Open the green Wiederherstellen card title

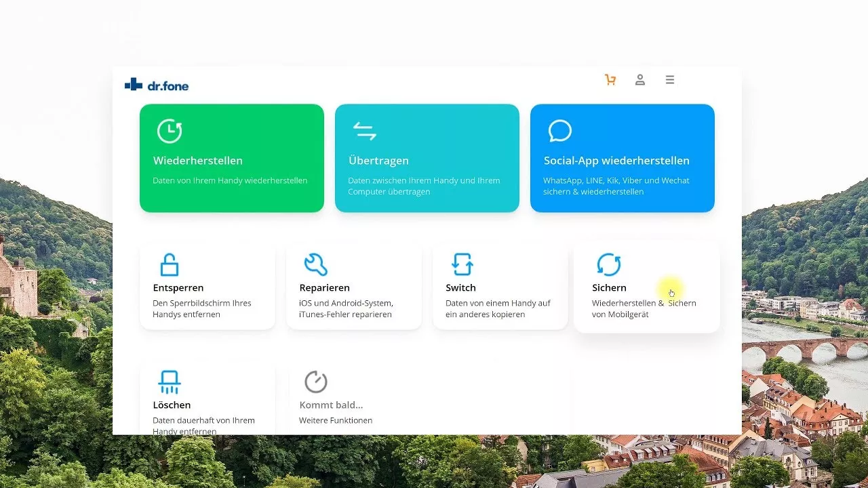197,161
